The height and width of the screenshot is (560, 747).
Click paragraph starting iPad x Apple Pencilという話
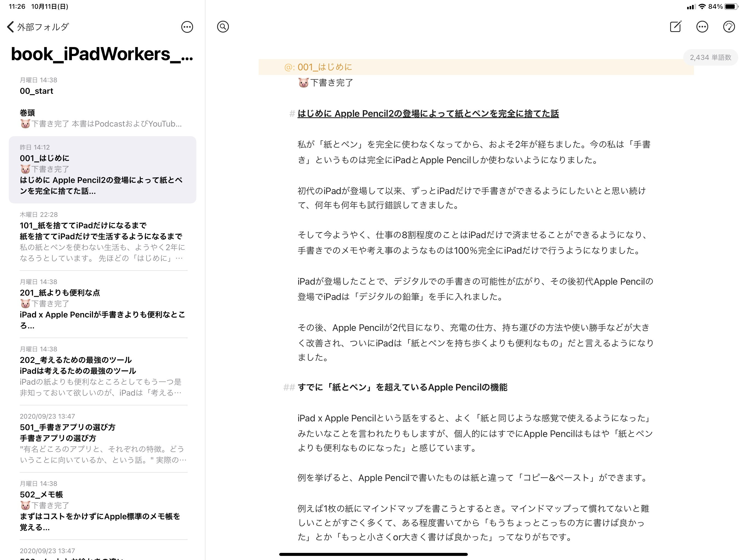pyautogui.click(x=475, y=433)
